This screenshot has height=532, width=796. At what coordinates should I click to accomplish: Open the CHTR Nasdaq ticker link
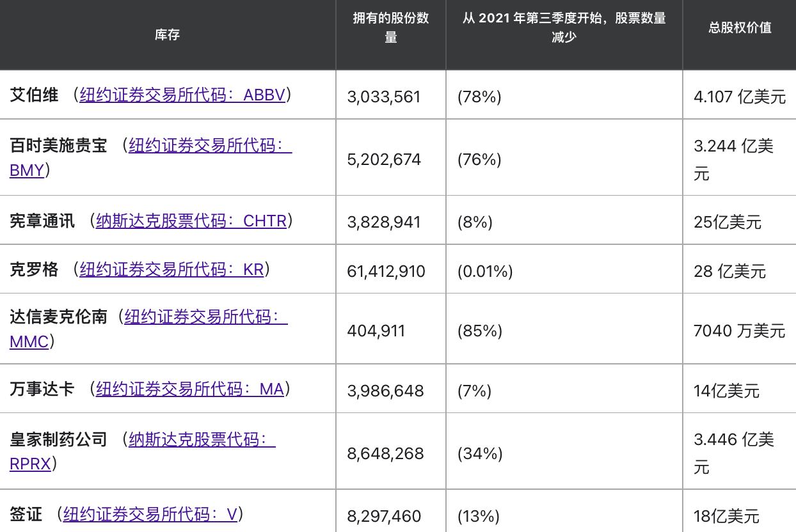[191, 221]
